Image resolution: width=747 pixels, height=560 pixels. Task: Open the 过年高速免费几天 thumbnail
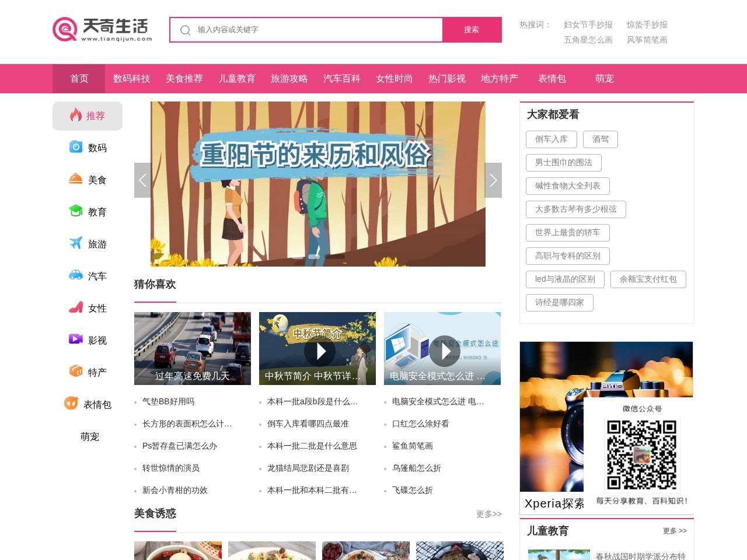193,348
